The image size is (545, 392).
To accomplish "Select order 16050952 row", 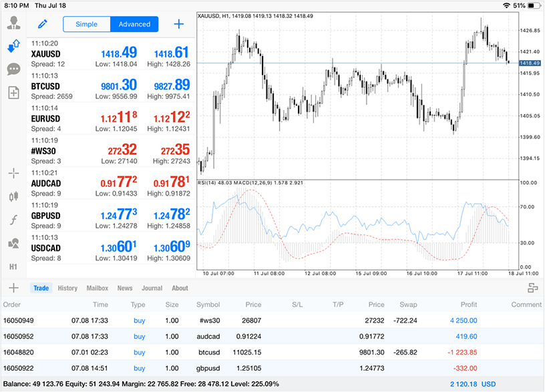I will pos(272,337).
